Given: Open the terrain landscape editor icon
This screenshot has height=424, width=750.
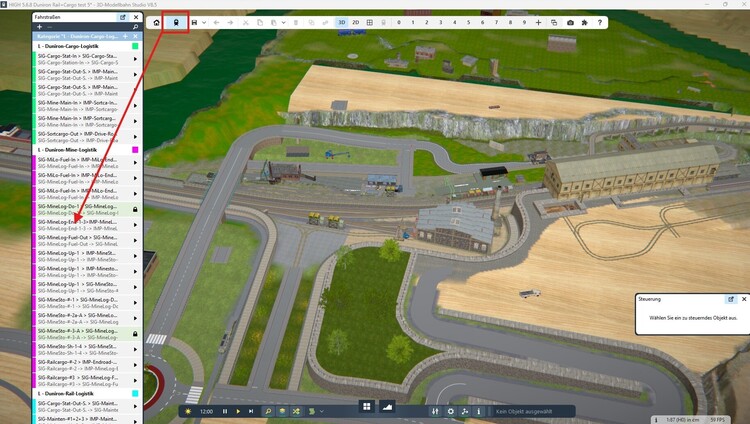Looking at the screenshot, I should pyautogui.click(x=387, y=410).
